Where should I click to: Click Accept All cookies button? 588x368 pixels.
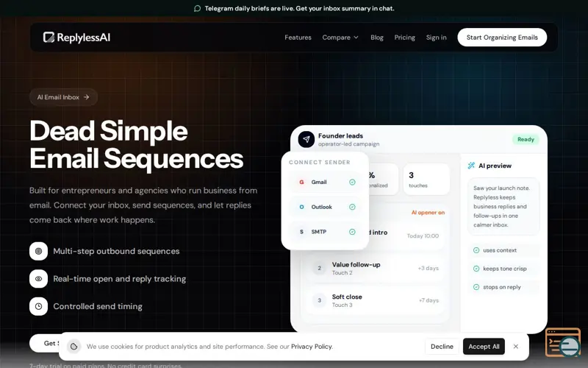pos(484,346)
